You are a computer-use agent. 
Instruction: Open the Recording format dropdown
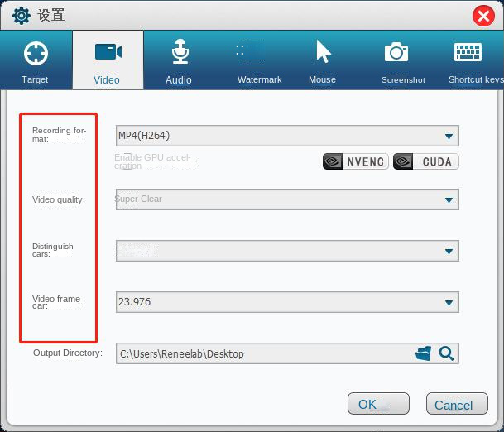(287, 136)
